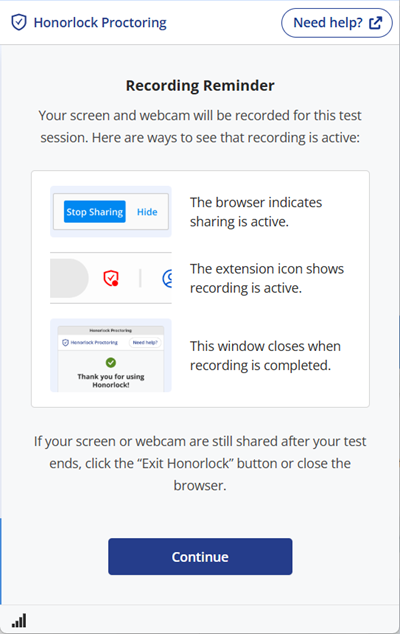
Task: Click the gray pill shape in toolbar illustration
Action: [69, 278]
